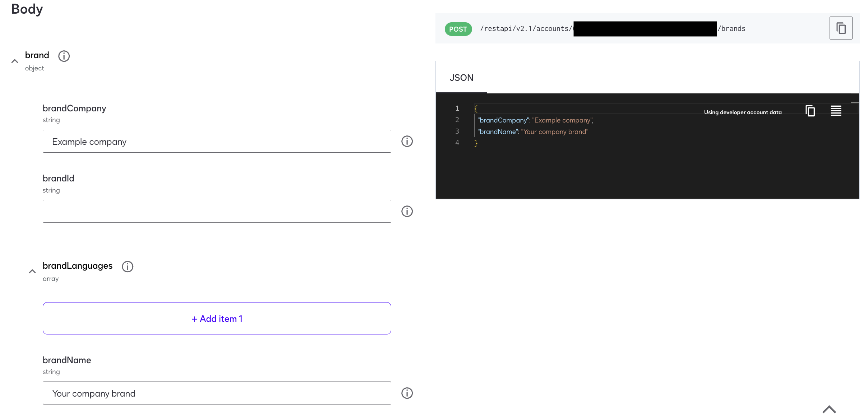The height and width of the screenshot is (416, 868).
Task: Click the Using developer account data label
Action: pos(743,112)
